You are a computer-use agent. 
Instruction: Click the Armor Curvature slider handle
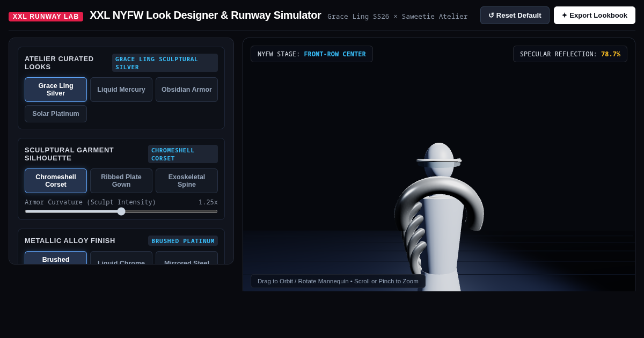click(x=121, y=211)
